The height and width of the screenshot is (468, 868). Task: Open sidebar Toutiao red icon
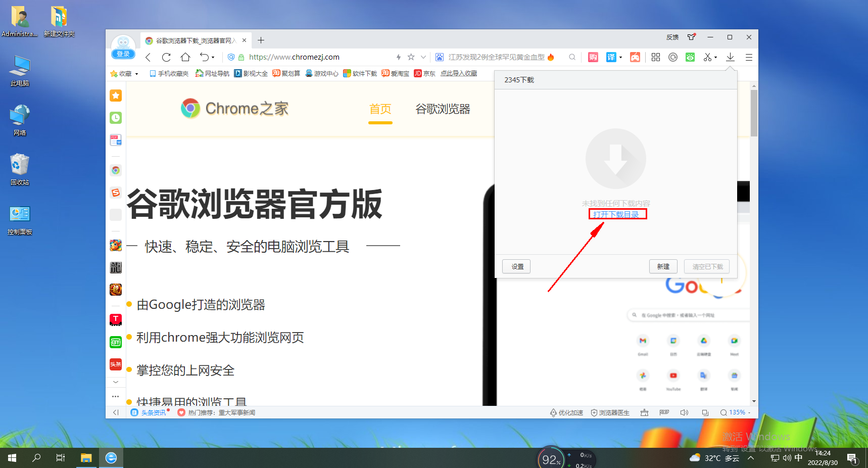[x=116, y=364]
